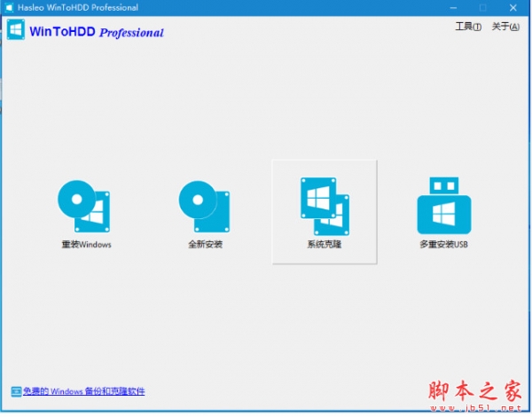The width and height of the screenshot is (532, 417).
Task: Open the 工具(T) Tools menu
Action: point(468,27)
